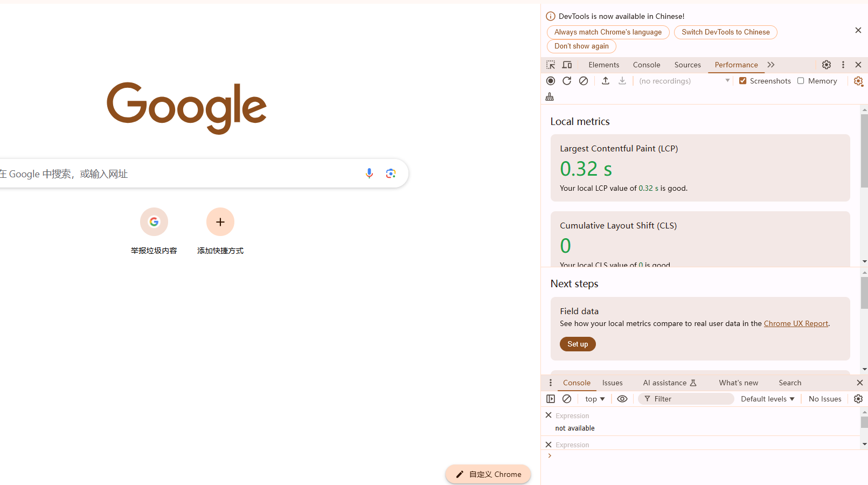This screenshot has width=868, height=485.
Task: Select the inspect element picker icon
Action: coord(550,65)
